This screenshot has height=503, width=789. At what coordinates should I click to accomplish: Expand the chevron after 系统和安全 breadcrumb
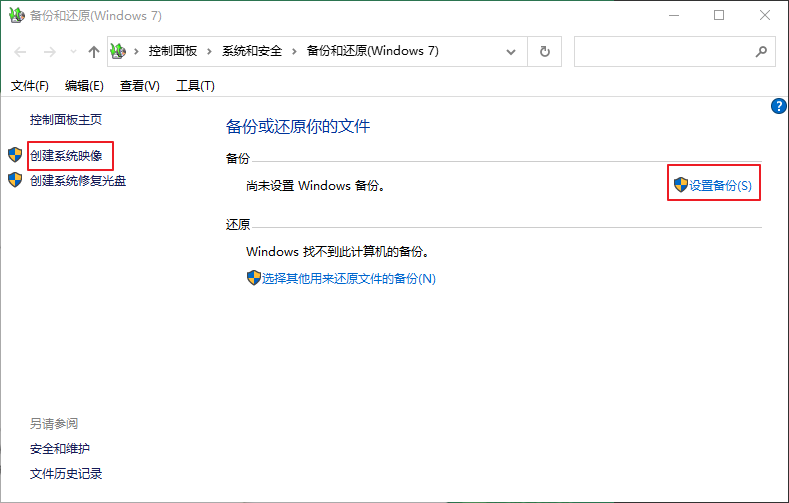click(294, 51)
